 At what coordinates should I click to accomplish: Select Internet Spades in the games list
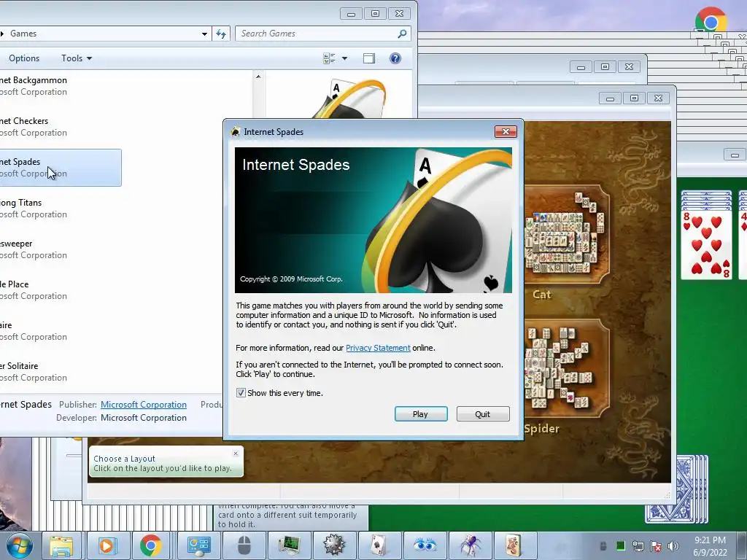click(61, 168)
